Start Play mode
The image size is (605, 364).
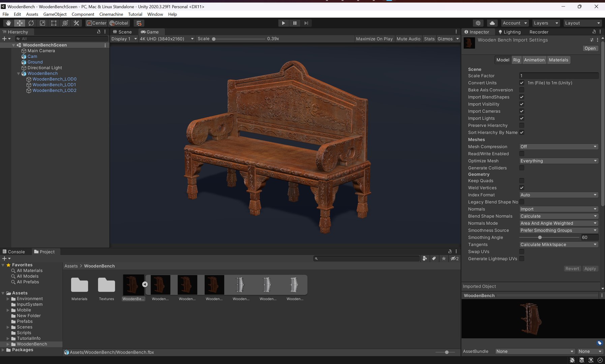[x=283, y=23]
